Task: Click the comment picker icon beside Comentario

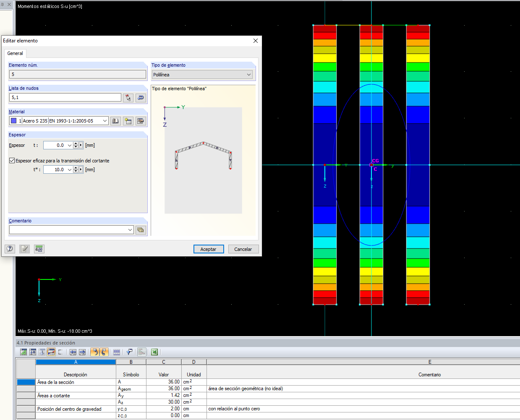Action: tap(141, 230)
